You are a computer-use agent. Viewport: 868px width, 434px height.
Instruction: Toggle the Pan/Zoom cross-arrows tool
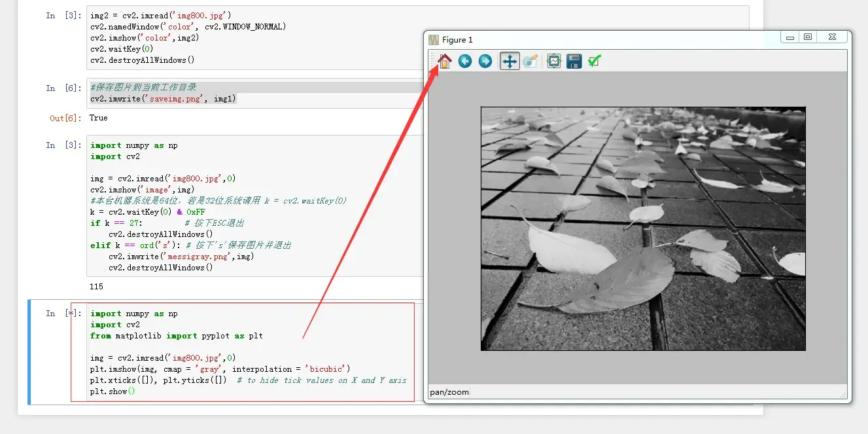pyautogui.click(x=510, y=62)
